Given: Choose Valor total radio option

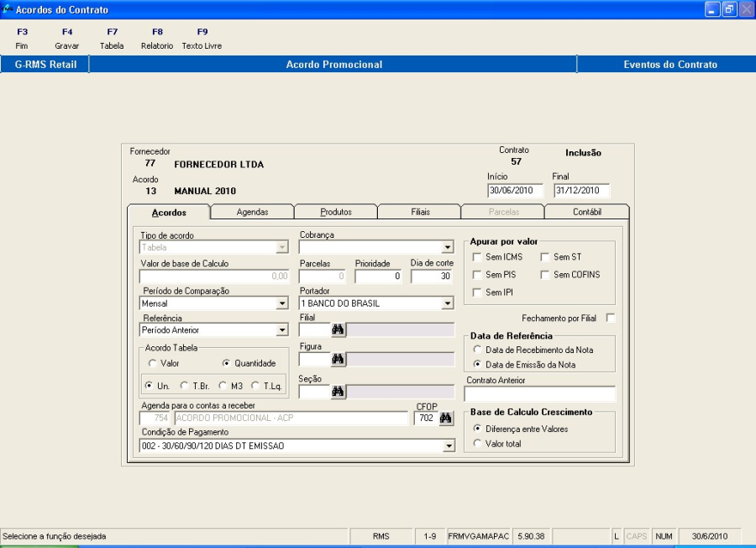Looking at the screenshot, I should pos(477,443).
